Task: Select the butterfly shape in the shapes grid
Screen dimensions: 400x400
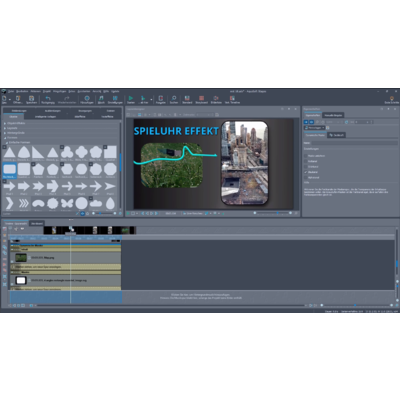Action: (67, 203)
